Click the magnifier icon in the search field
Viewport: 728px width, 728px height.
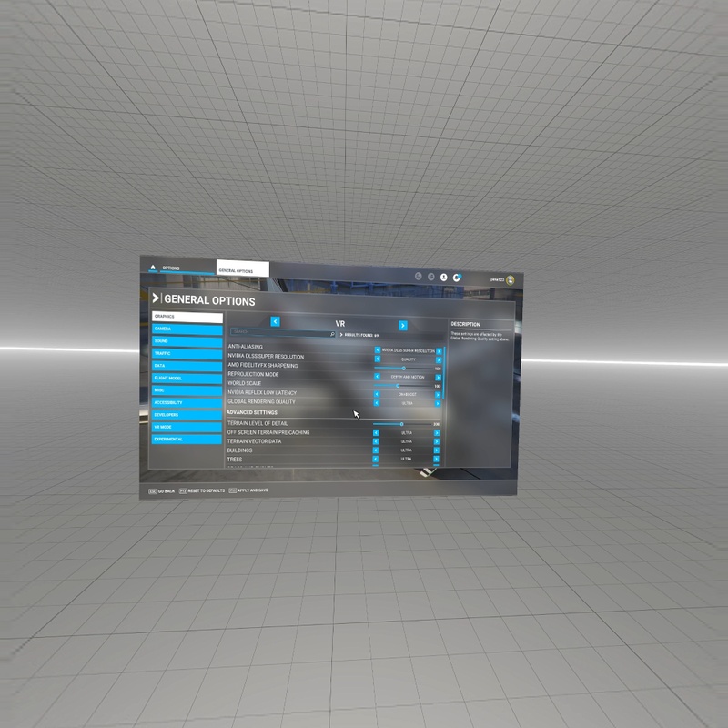pyautogui.click(x=332, y=334)
